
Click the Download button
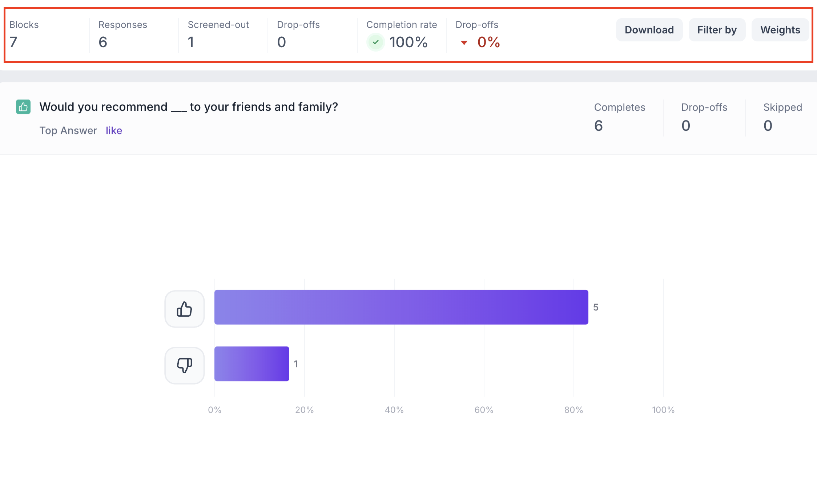coord(649,30)
